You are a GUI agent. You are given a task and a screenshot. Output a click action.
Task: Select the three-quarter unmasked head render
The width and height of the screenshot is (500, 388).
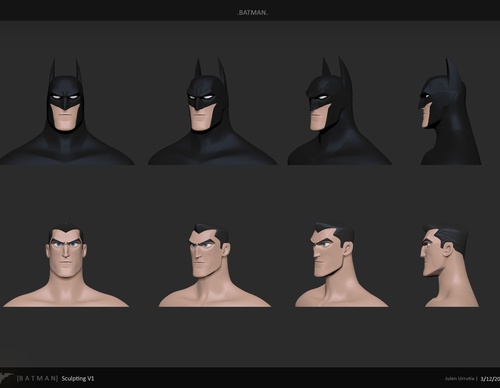pos(342,265)
